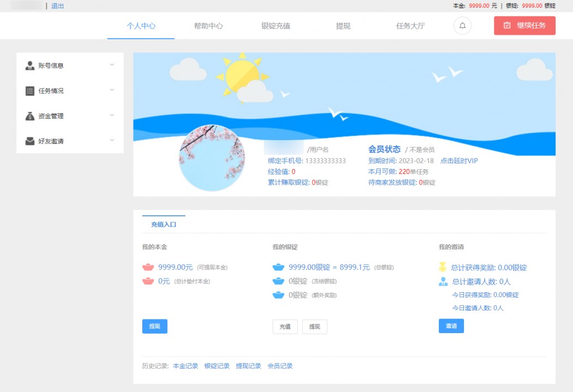573x392 pixels.
Task: Click the 充值 button under 我的银锭
Action: point(285,327)
